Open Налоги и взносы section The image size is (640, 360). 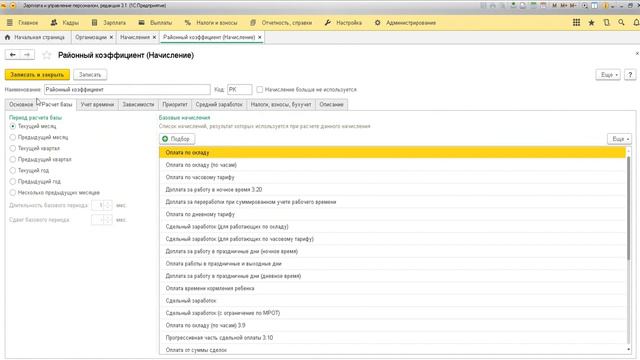(x=211, y=23)
